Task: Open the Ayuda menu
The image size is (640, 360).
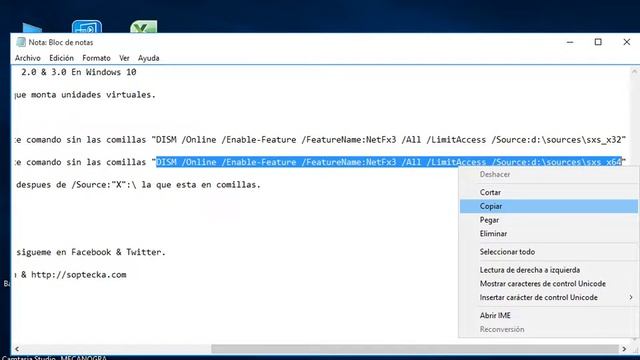Action: click(x=149, y=58)
